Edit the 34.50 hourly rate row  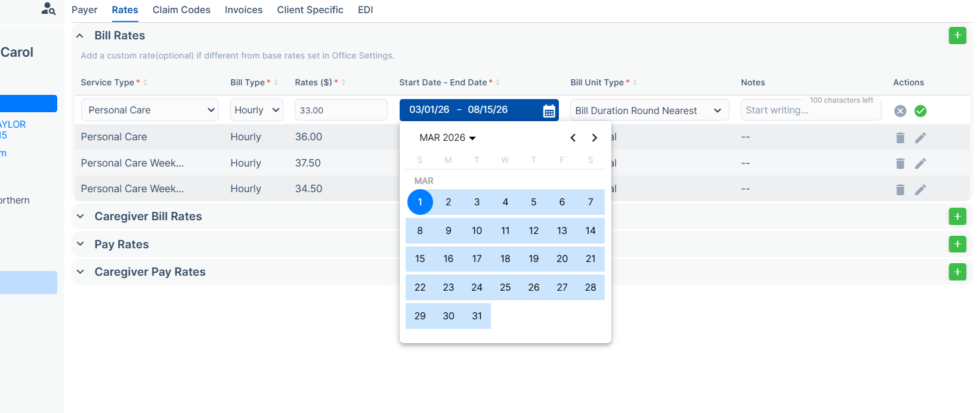click(x=920, y=190)
